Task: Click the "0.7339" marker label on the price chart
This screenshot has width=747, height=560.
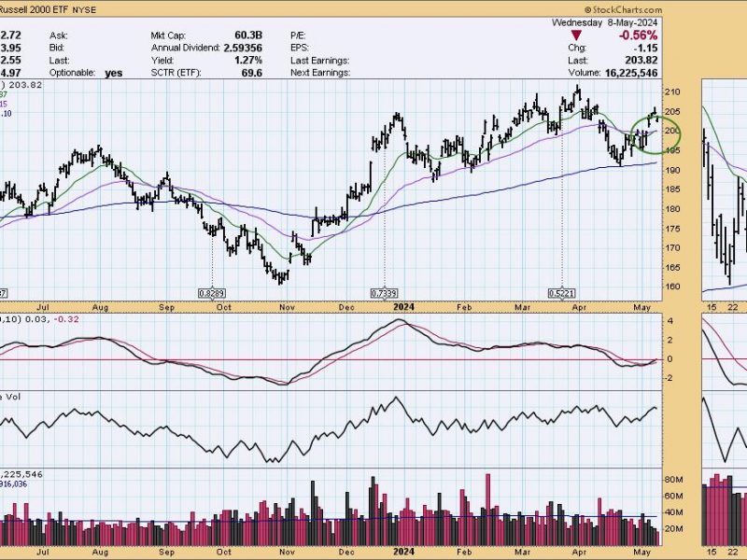Action: point(384,293)
